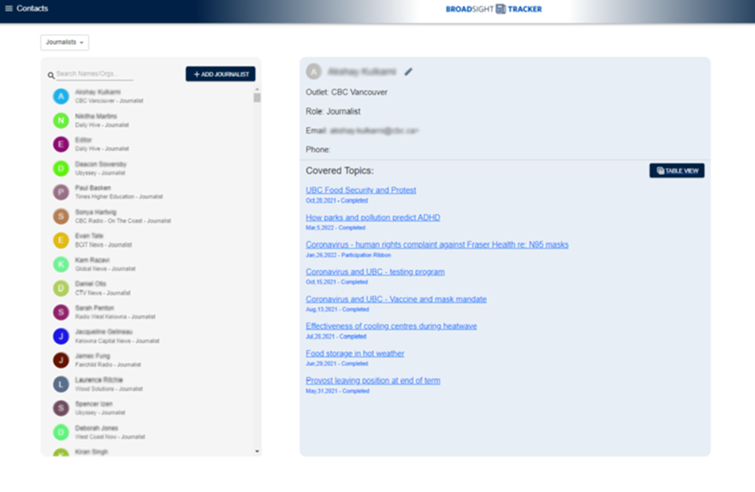Select the Nikitha Martins name text

(96, 117)
